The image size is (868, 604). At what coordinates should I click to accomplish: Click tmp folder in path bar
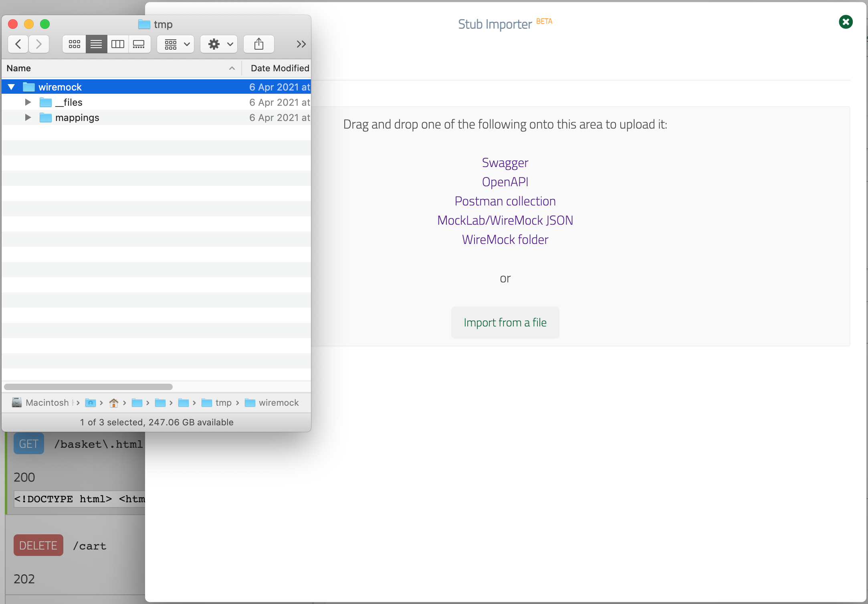click(216, 403)
